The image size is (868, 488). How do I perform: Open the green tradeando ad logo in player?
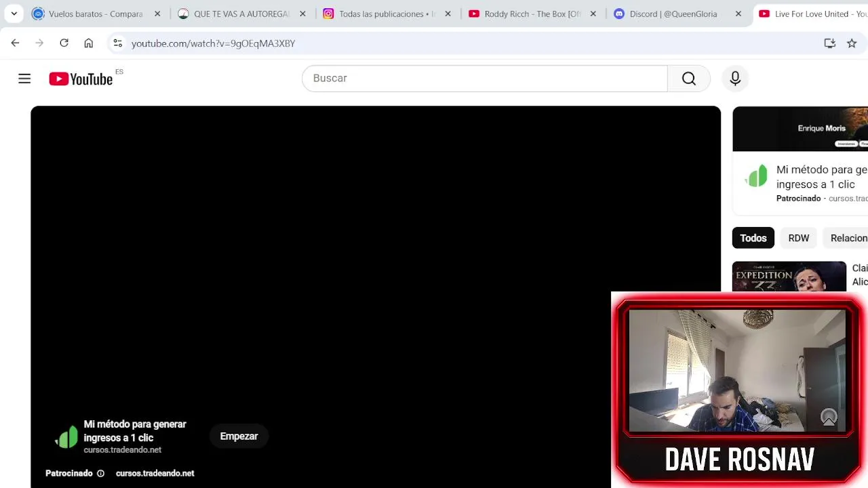coord(66,438)
